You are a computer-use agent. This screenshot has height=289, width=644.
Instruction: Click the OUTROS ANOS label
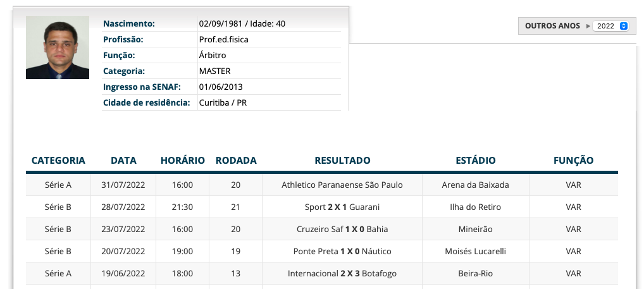[x=552, y=26]
